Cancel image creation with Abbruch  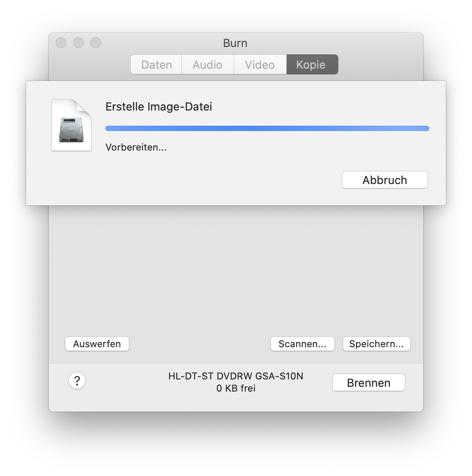[x=384, y=180]
